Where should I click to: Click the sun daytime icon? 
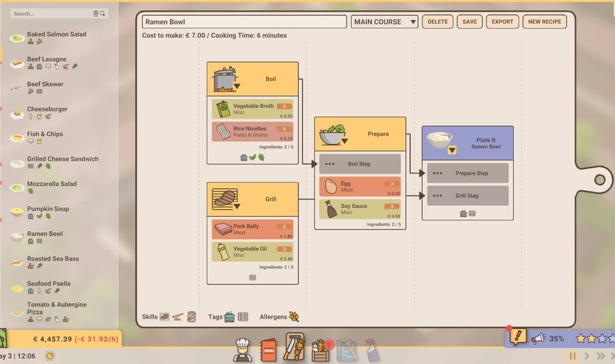[x=50, y=356]
